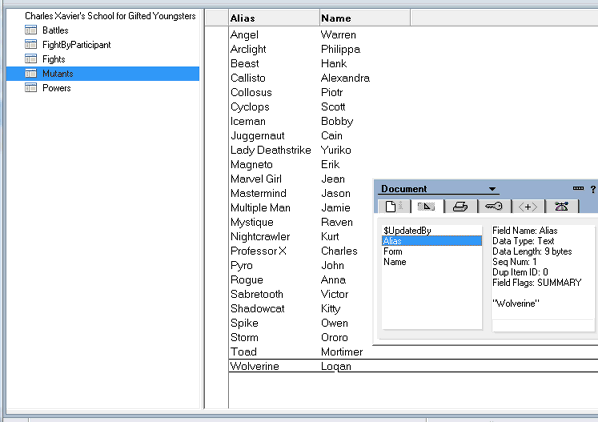Open the FightByParticipant view
598x422 pixels.
tap(76, 45)
